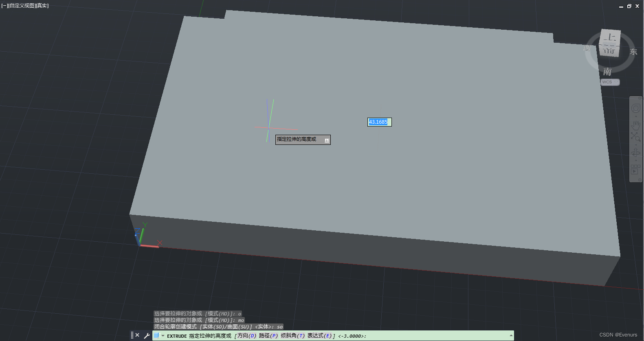Viewport: 644px width, 341px height.
Task: Open the [−] viewport controls menu
Action: coord(4,6)
